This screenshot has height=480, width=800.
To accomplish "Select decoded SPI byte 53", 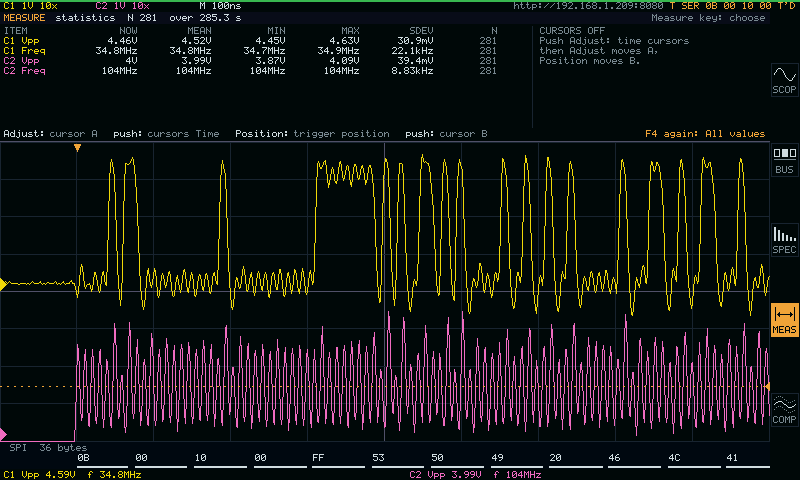I will coord(378,458).
